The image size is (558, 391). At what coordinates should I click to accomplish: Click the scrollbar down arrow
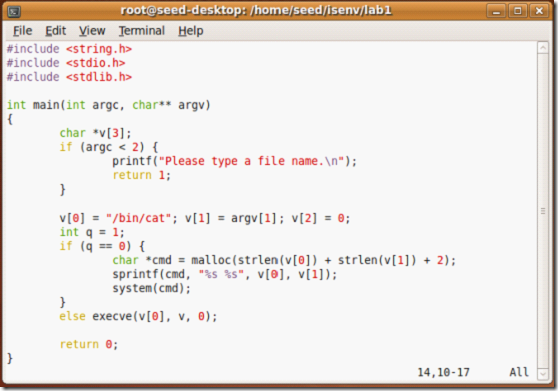click(x=543, y=374)
